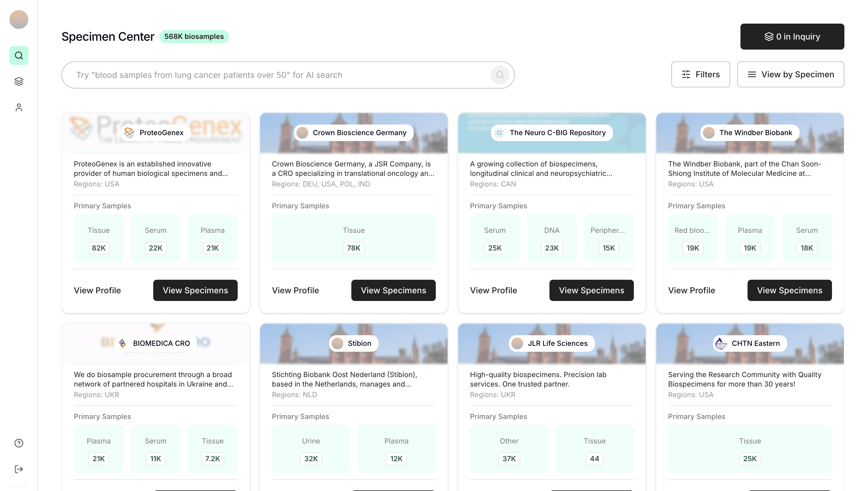Click the ProteoGenex banner name label

(161, 132)
